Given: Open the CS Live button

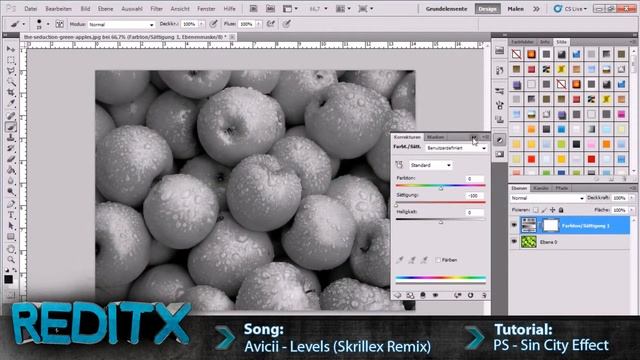Looking at the screenshot, I should coord(570,9).
